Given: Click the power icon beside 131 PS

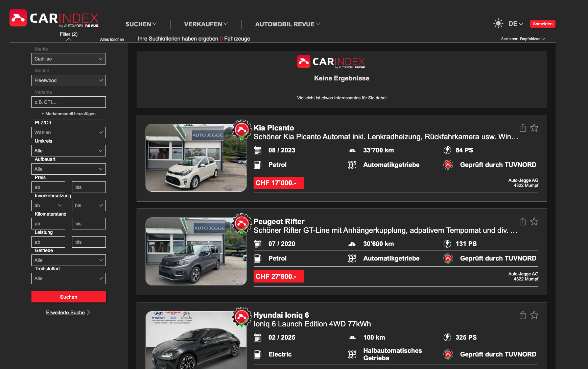Looking at the screenshot, I should click(447, 244).
